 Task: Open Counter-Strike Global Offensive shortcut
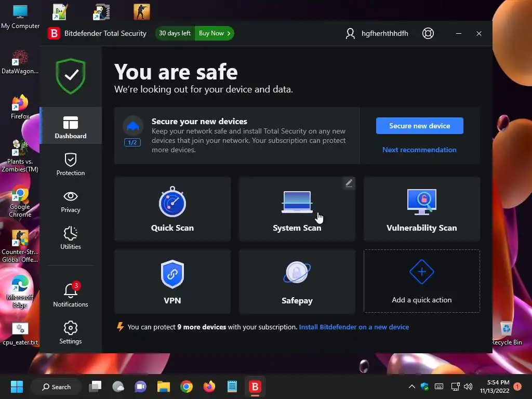coord(20,246)
